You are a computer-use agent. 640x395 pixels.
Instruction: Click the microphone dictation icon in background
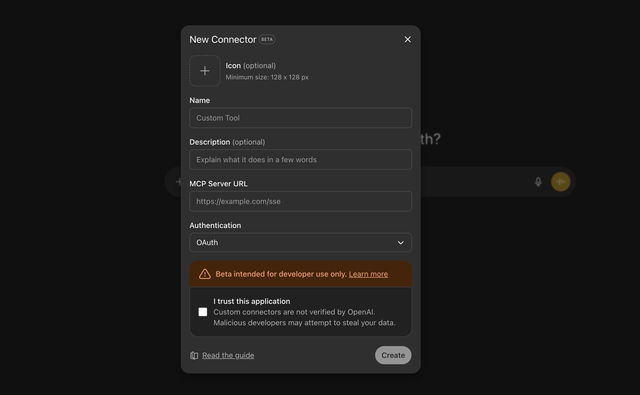(538, 182)
